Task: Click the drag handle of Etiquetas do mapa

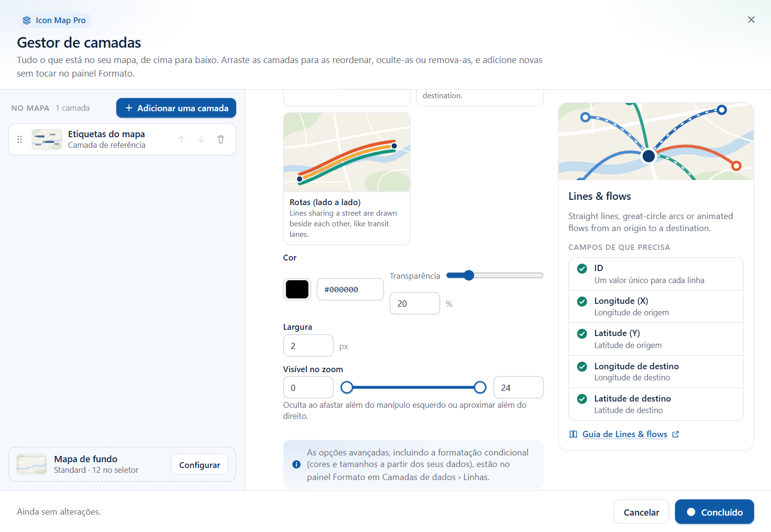Action: pyautogui.click(x=20, y=140)
